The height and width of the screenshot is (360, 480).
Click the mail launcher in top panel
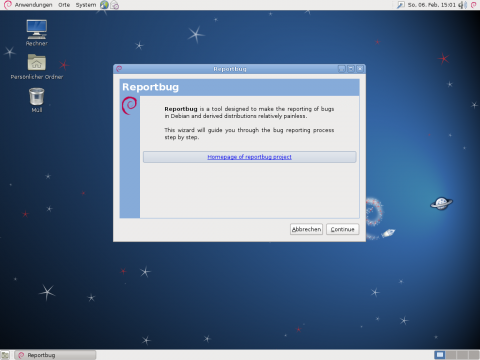click(x=115, y=5)
